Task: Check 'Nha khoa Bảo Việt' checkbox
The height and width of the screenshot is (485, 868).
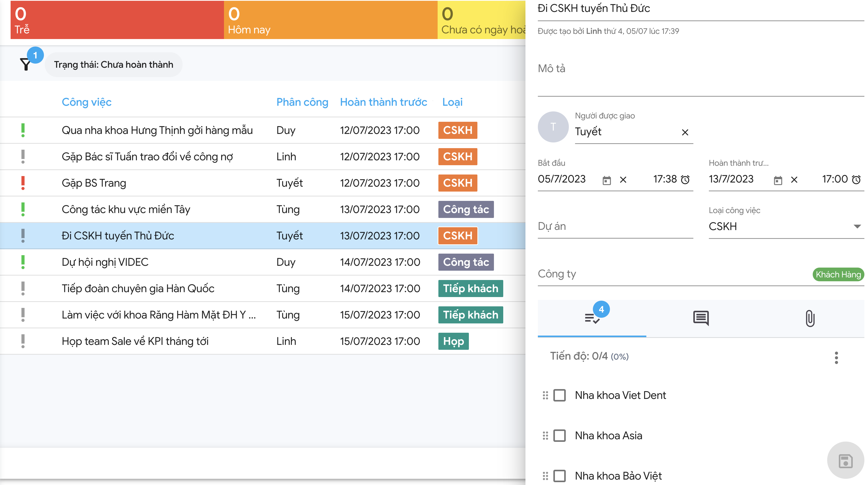Action: coord(559,476)
